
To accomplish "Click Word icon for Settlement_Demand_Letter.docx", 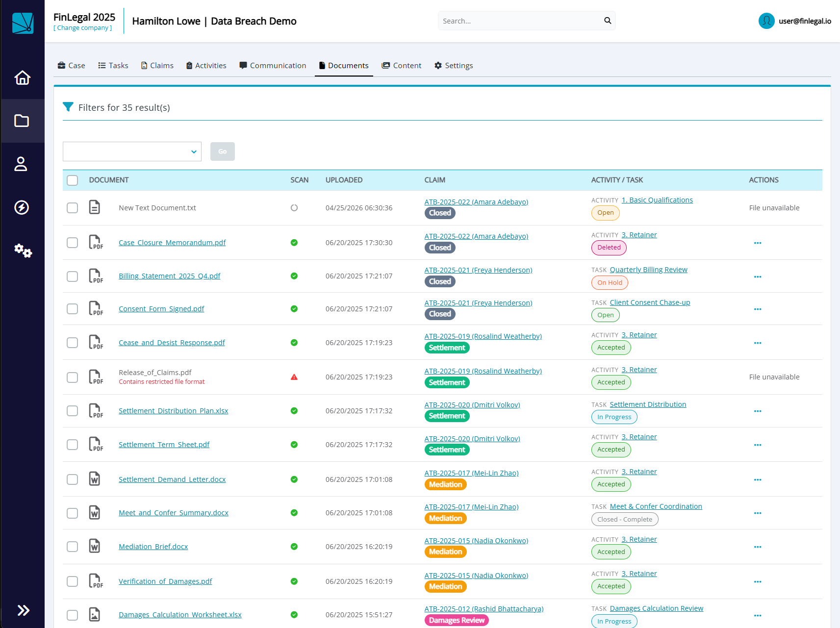I will [x=95, y=479].
